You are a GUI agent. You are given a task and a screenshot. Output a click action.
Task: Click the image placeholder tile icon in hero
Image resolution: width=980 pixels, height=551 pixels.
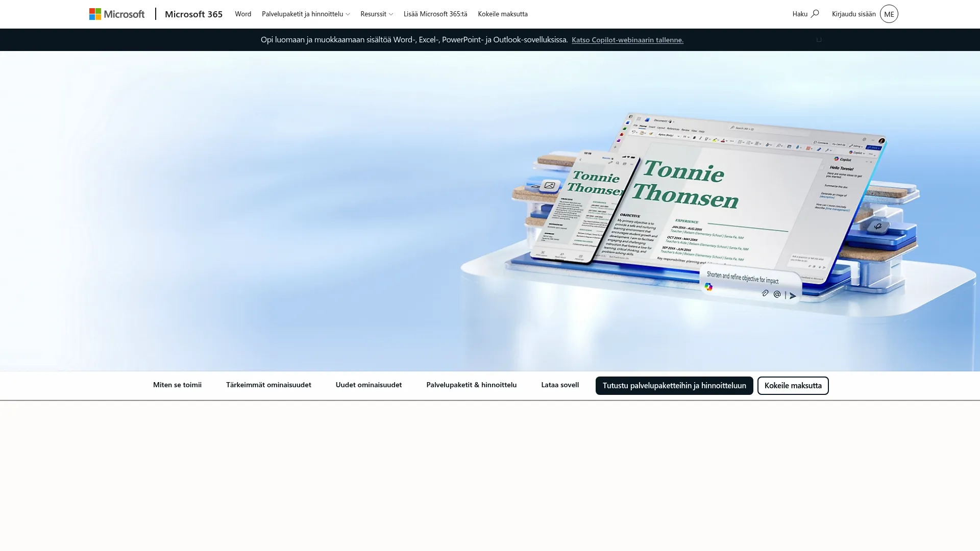(x=549, y=185)
